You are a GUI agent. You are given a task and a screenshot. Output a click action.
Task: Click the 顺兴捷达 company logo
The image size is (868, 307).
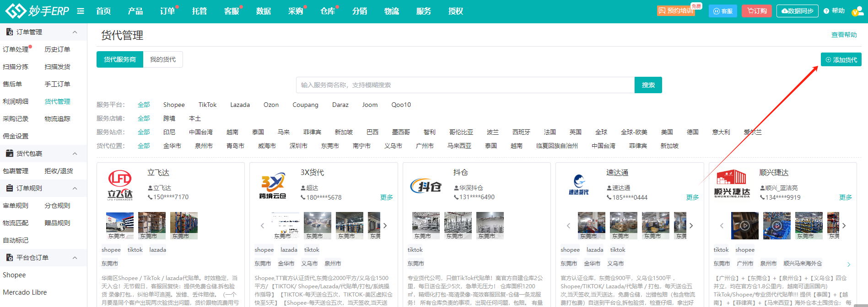click(x=732, y=184)
